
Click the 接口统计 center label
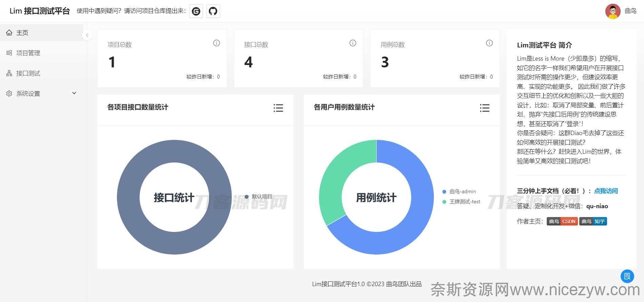(174, 197)
